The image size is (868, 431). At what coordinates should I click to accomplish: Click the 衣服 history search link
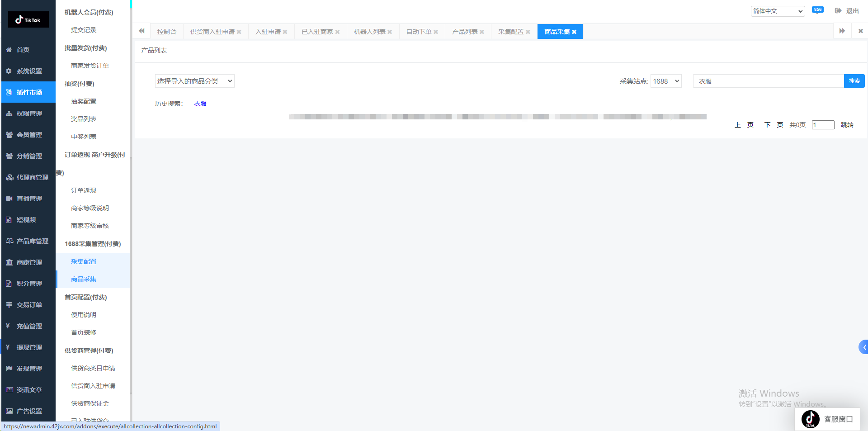click(200, 103)
